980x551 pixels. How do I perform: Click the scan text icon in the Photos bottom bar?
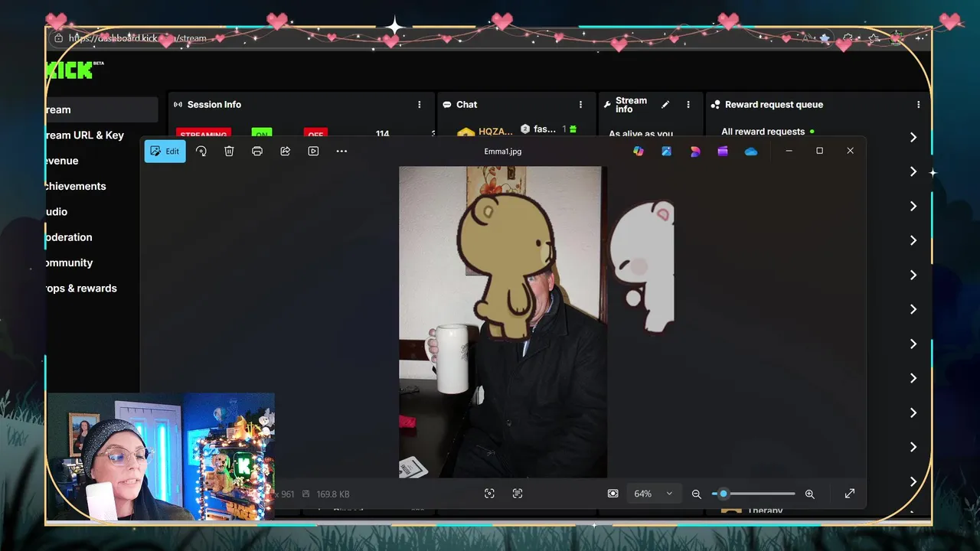(x=518, y=494)
